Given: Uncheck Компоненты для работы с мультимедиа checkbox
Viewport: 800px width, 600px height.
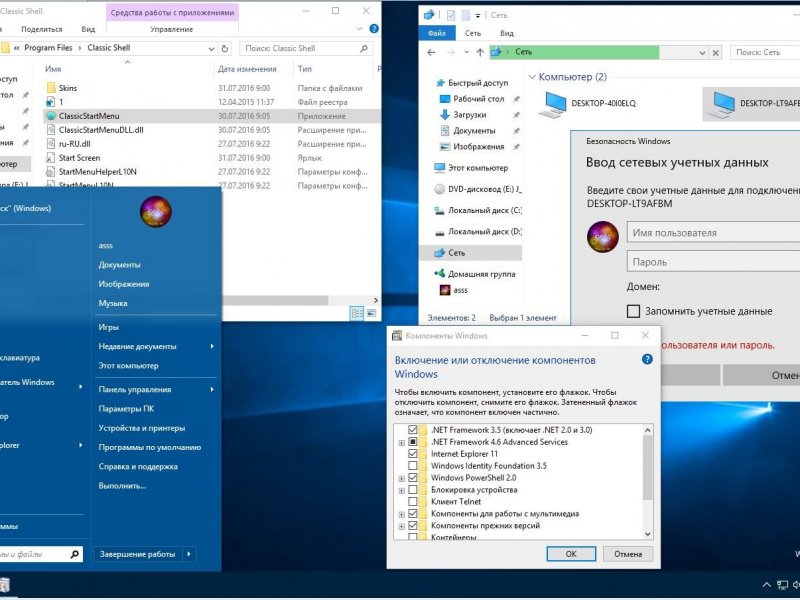Looking at the screenshot, I should point(413,514).
